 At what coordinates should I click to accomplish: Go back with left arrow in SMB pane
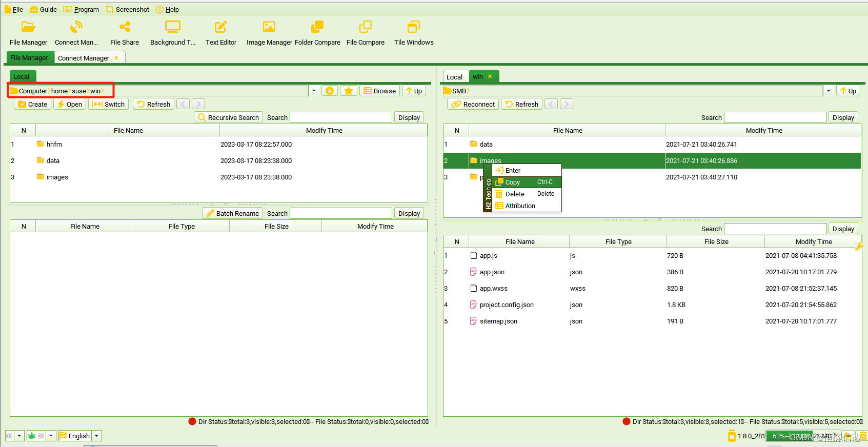[x=551, y=104]
